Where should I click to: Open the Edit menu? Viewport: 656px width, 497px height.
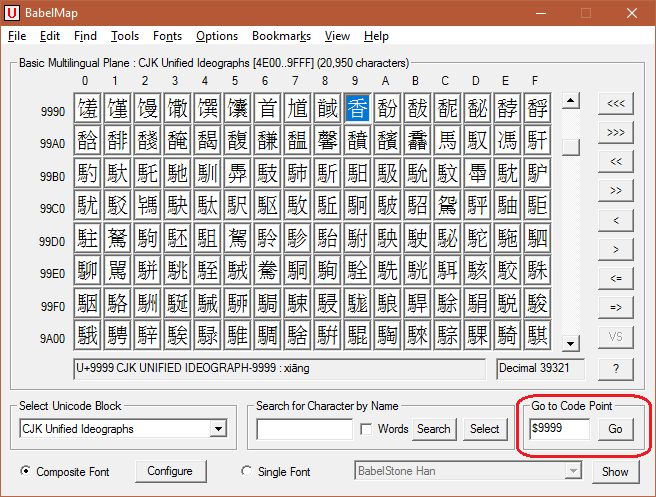pyautogui.click(x=50, y=36)
